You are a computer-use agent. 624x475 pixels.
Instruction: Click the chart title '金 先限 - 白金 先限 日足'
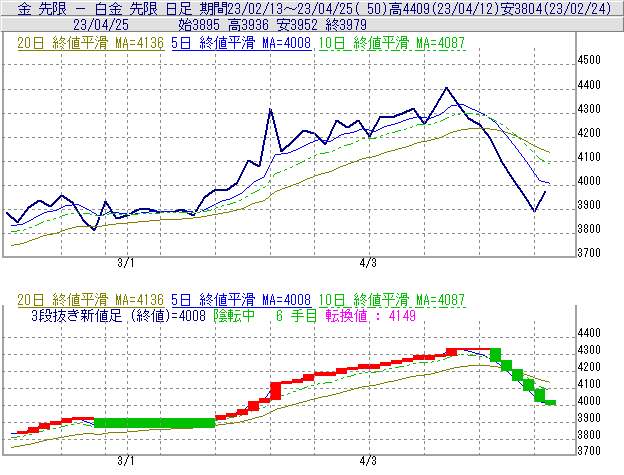(x=105, y=8)
